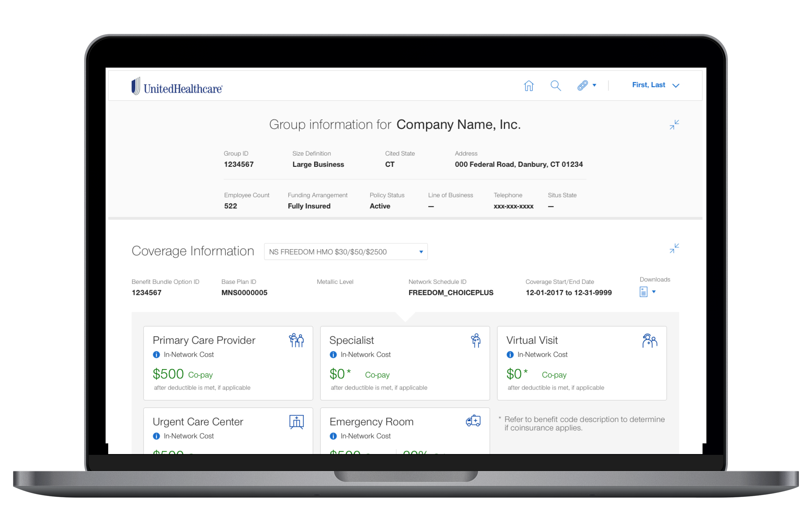Click the $500 Co-pay amount

tap(183, 374)
